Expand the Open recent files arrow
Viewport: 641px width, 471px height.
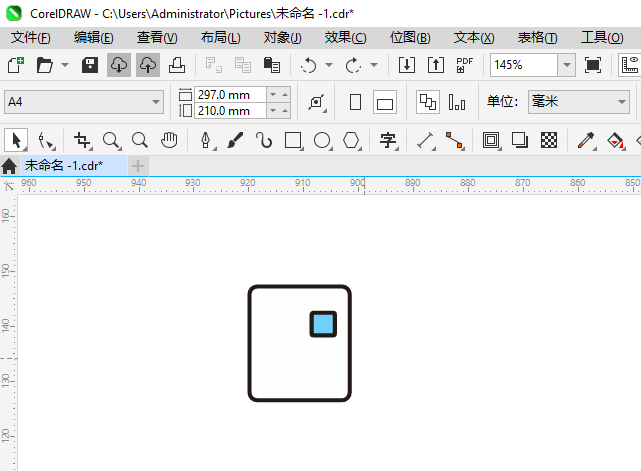(x=65, y=65)
